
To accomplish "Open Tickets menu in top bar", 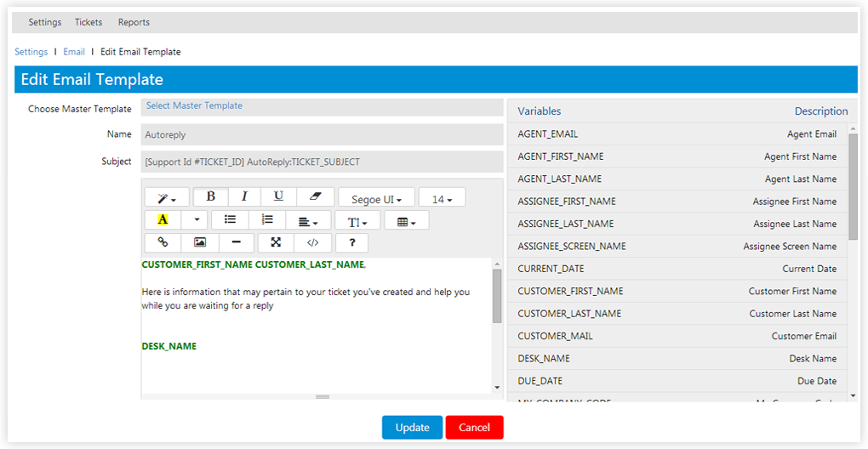I will point(89,23).
